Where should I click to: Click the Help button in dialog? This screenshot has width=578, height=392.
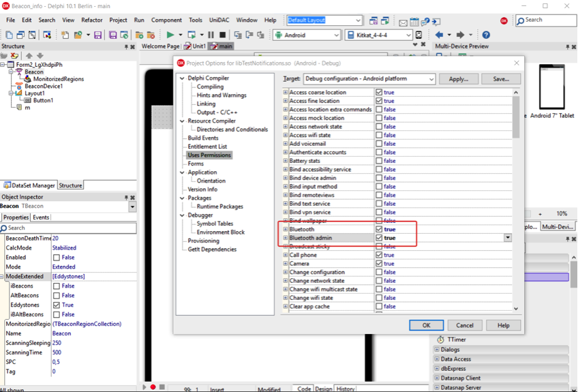[503, 325]
